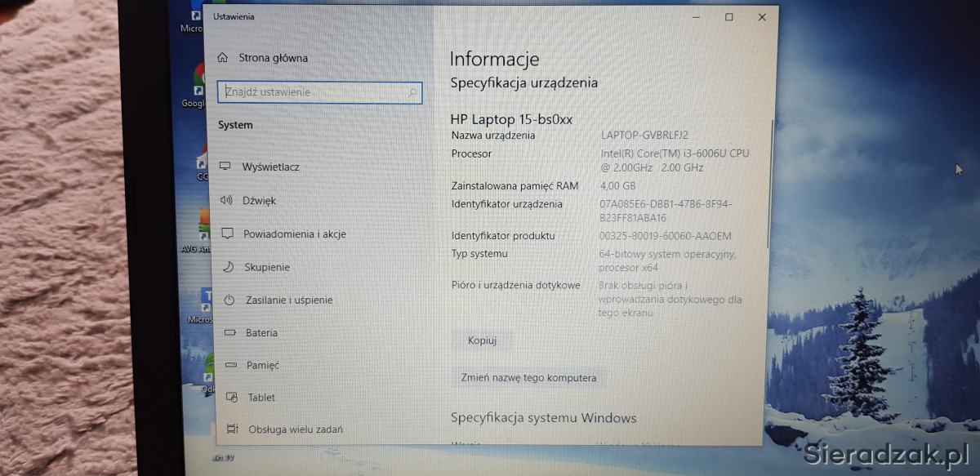Open Wyświetlacz display settings

pos(270,167)
